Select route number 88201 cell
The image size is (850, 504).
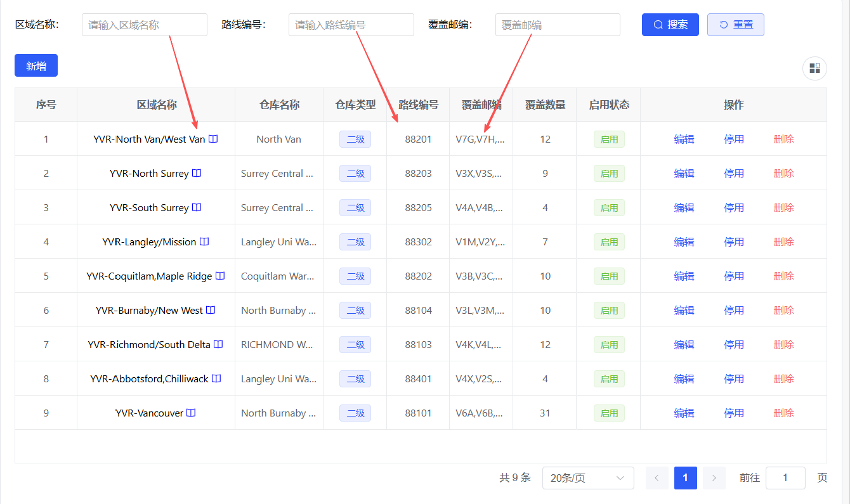pos(418,139)
